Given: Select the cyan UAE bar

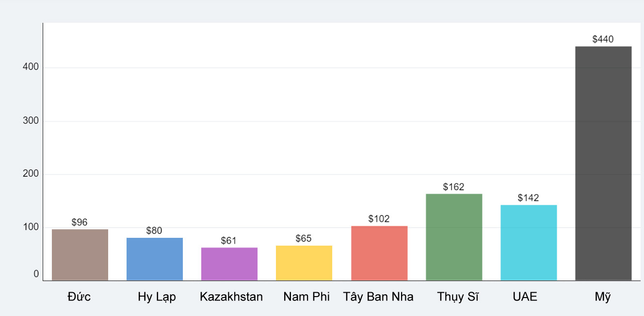Looking at the screenshot, I should [529, 243].
